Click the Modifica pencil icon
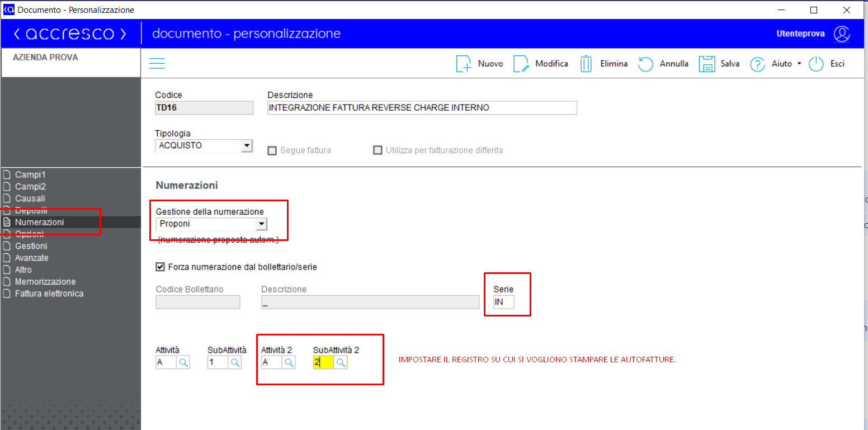The height and width of the screenshot is (430, 868). click(x=521, y=64)
